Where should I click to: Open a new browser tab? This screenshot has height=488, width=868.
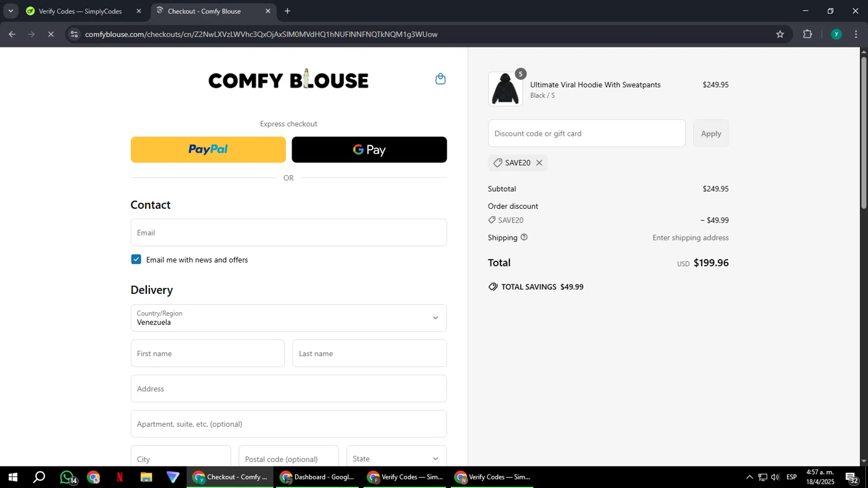point(288,11)
